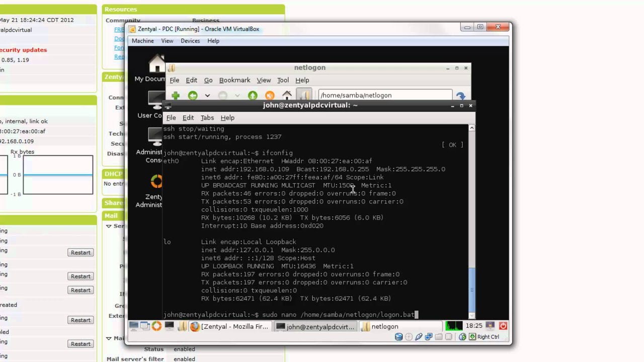Open the terminal's Help menu
The height and width of the screenshot is (362, 644).
click(227, 118)
